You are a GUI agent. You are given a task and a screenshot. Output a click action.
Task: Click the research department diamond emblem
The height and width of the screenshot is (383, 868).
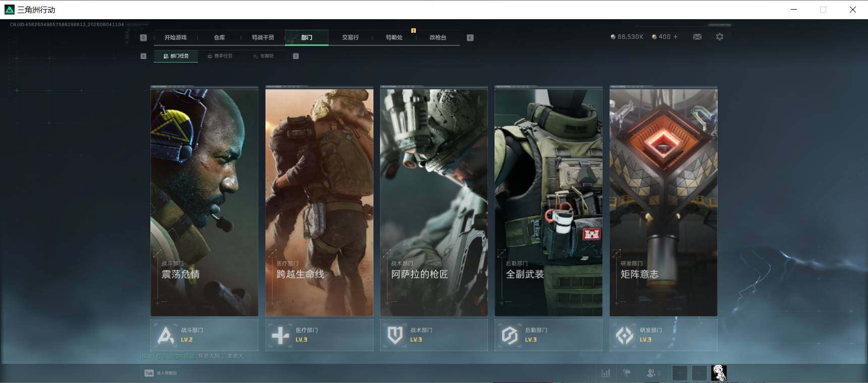click(x=625, y=335)
